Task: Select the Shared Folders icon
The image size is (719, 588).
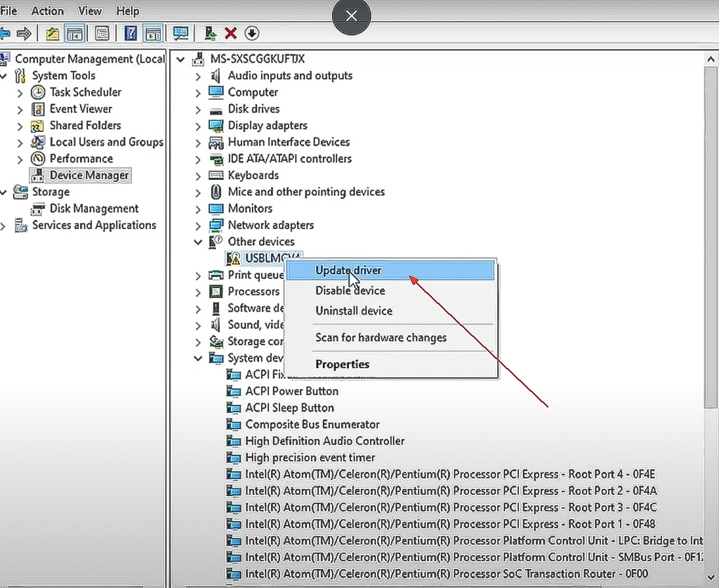Action: (x=38, y=126)
